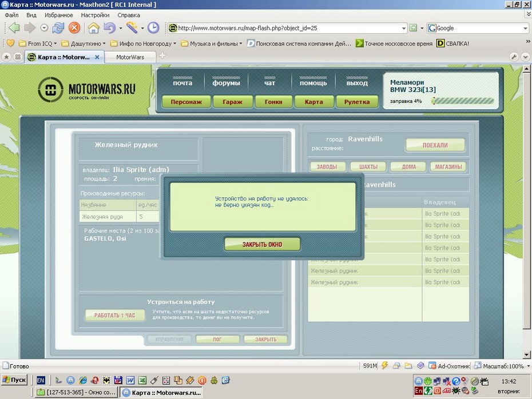Click into the address bar URL field
The width and height of the screenshot is (532, 399).
[x=288, y=28]
